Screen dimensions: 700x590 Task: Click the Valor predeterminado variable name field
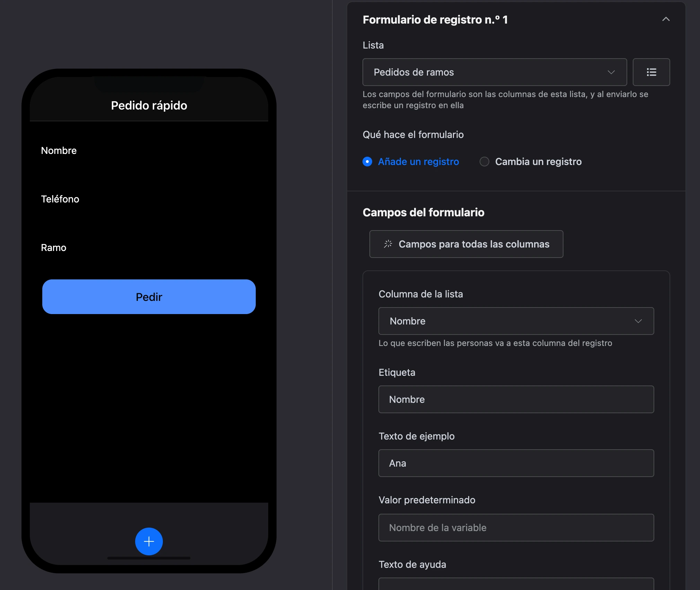(x=516, y=528)
